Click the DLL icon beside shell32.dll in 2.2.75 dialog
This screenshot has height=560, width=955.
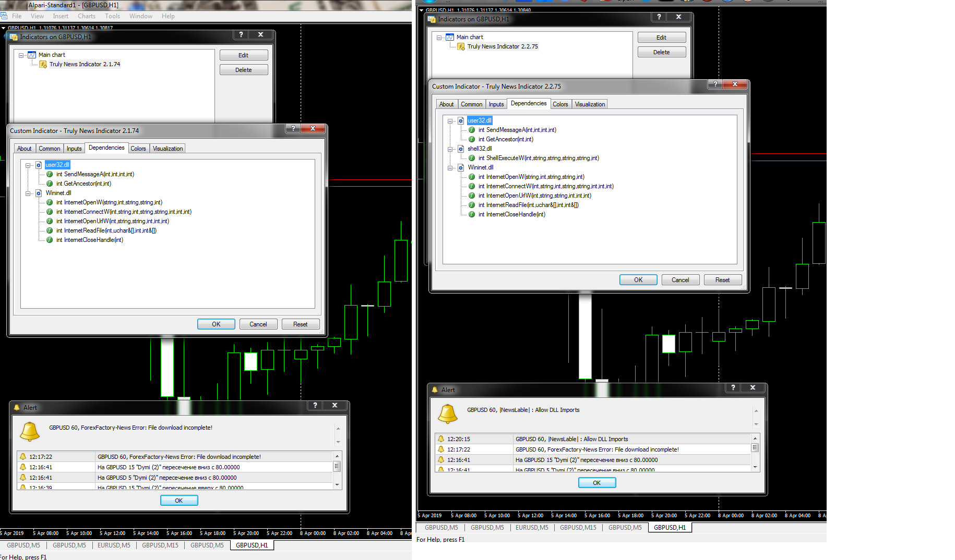(x=461, y=149)
